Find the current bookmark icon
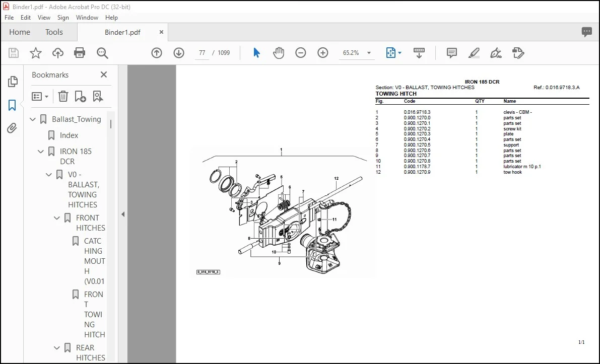 coord(98,96)
